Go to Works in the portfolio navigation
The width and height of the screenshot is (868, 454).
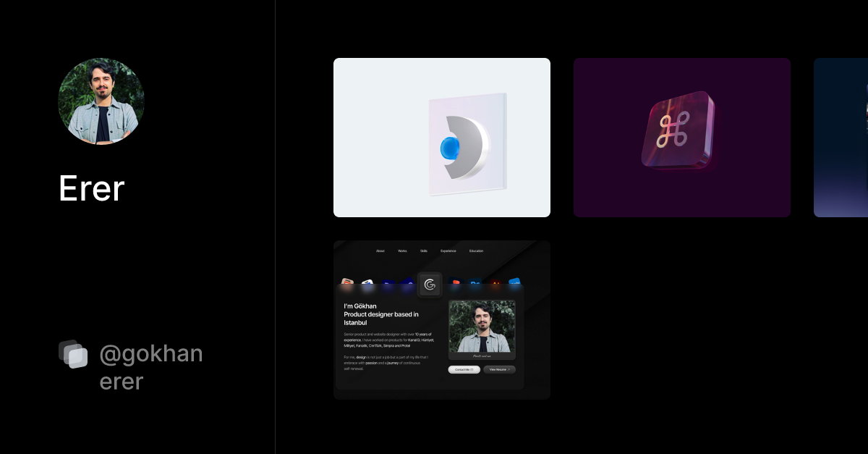click(402, 251)
